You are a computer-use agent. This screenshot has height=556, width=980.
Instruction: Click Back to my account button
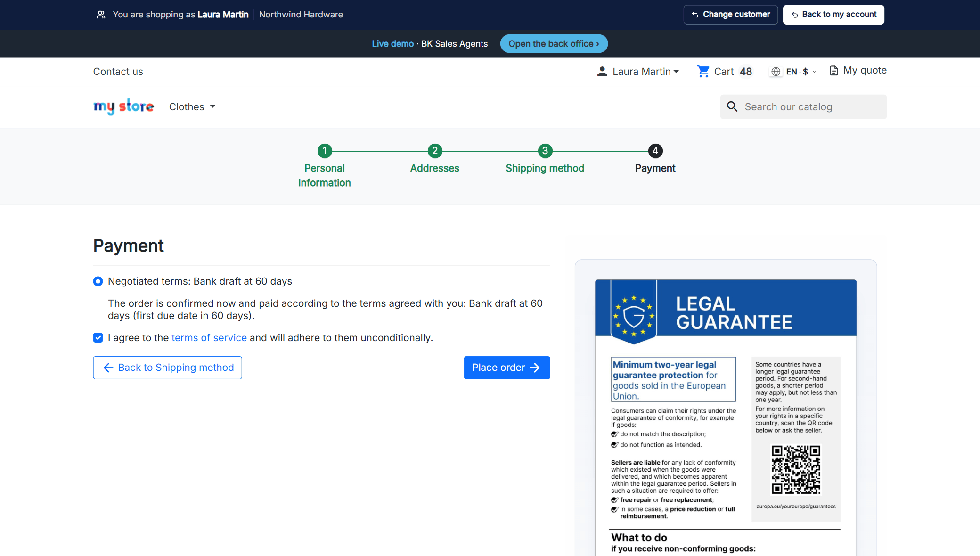click(x=833, y=15)
